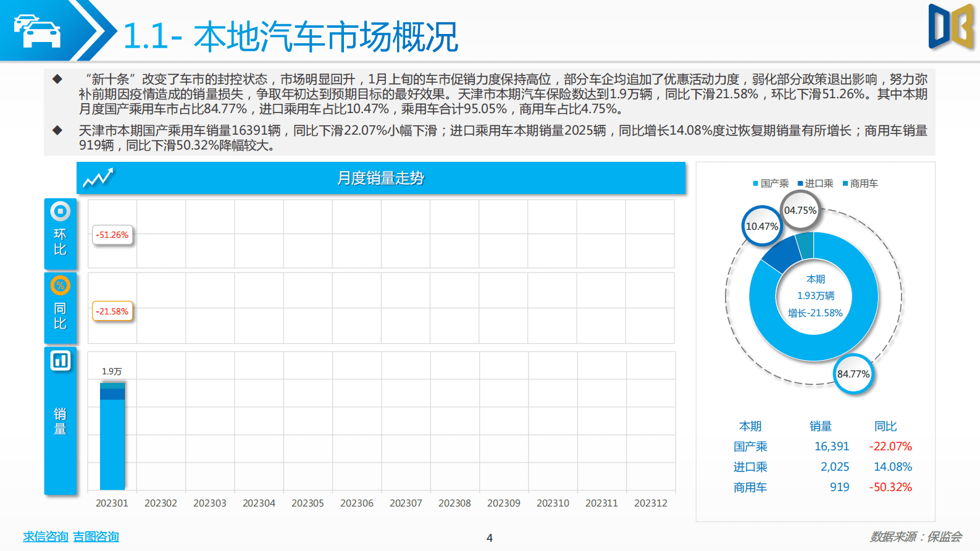The width and height of the screenshot is (980, 551).
Task: Click the -50.32% year-on-year value
Action: point(890,487)
